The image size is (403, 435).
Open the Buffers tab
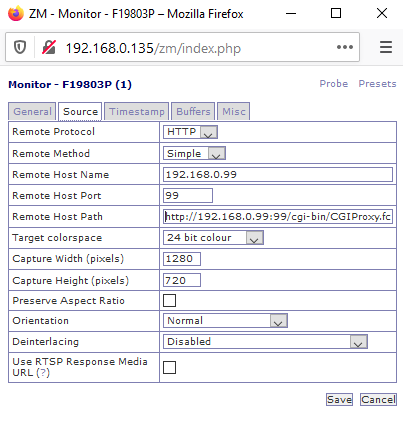point(193,111)
